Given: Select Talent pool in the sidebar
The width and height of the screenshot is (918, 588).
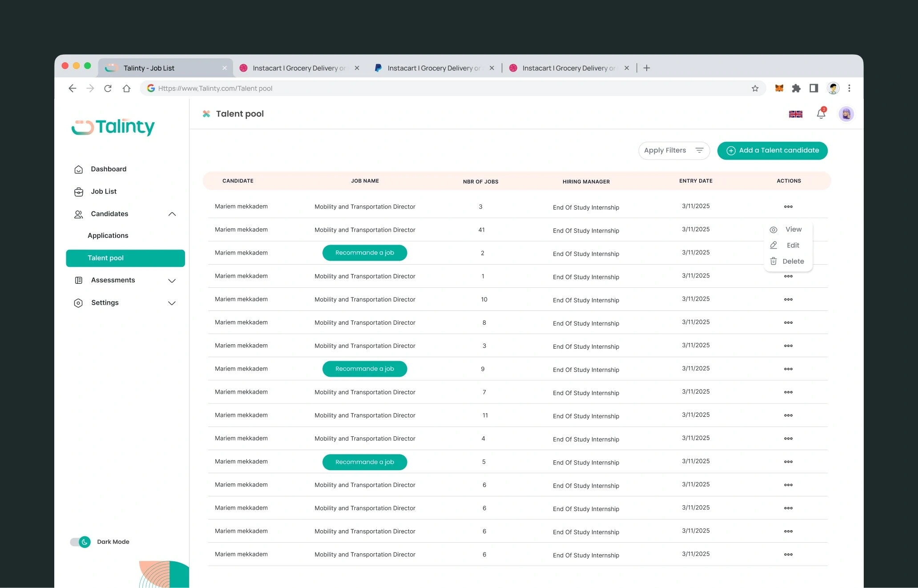Looking at the screenshot, I should coord(125,258).
